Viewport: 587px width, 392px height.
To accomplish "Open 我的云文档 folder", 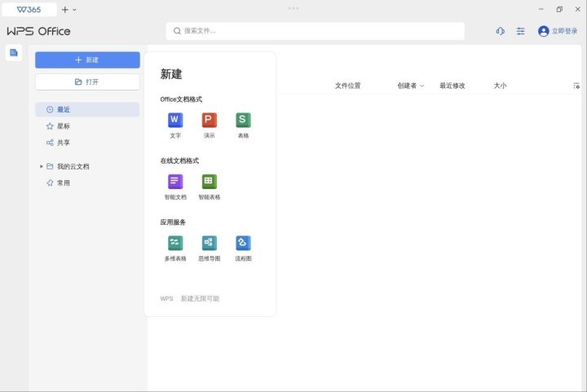I will 73,166.
